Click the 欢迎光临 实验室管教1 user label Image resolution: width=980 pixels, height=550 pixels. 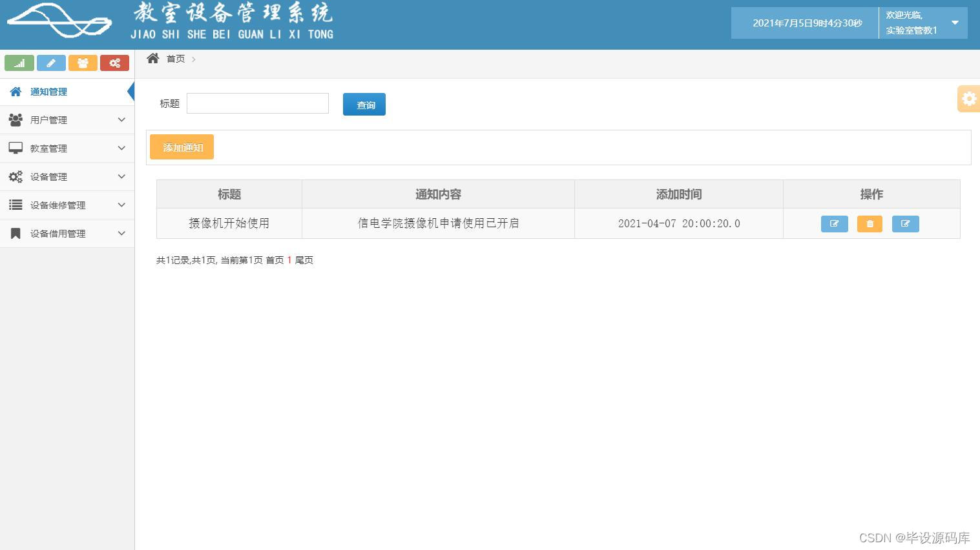coord(912,23)
